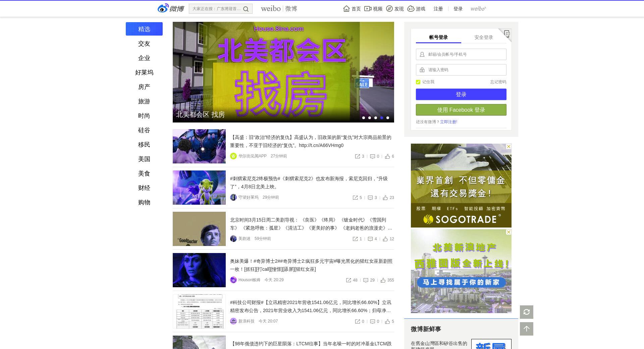Click the back-to-top arrow button
Image resolution: width=644 pixels, height=349 pixels.
tap(527, 329)
